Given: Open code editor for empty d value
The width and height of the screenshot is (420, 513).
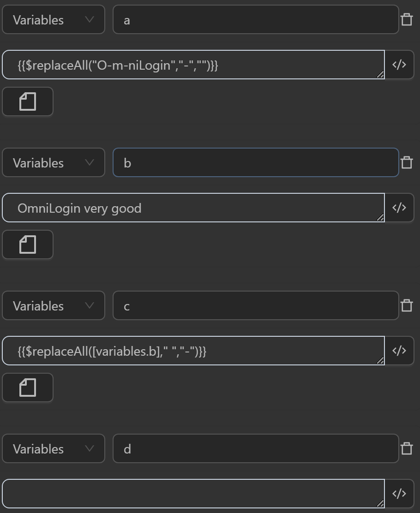Looking at the screenshot, I should (x=399, y=494).
